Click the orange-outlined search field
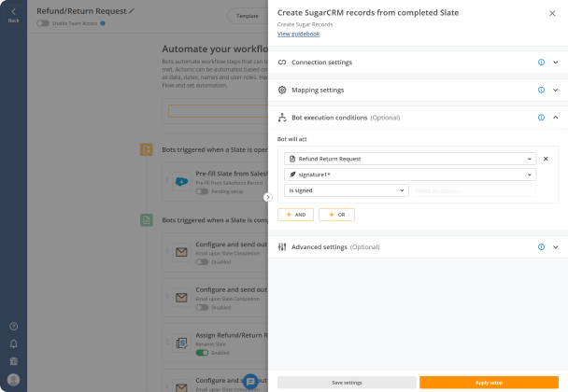 (218, 111)
